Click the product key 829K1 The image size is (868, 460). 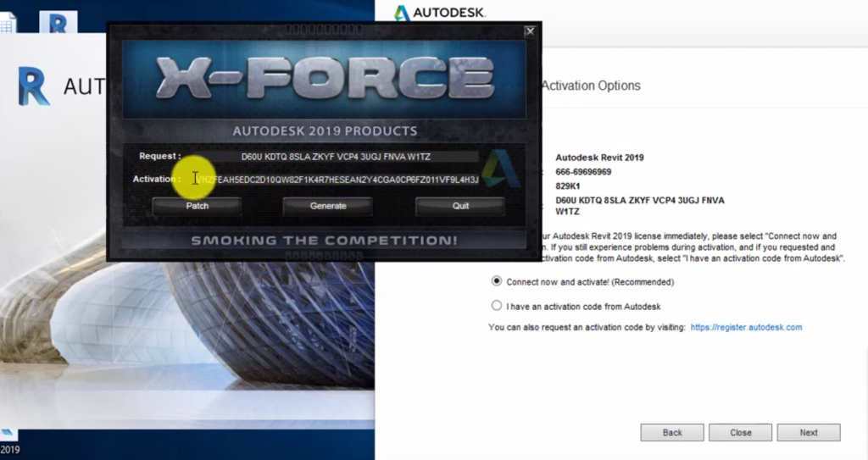pyautogui.click(x=567, y=186)
